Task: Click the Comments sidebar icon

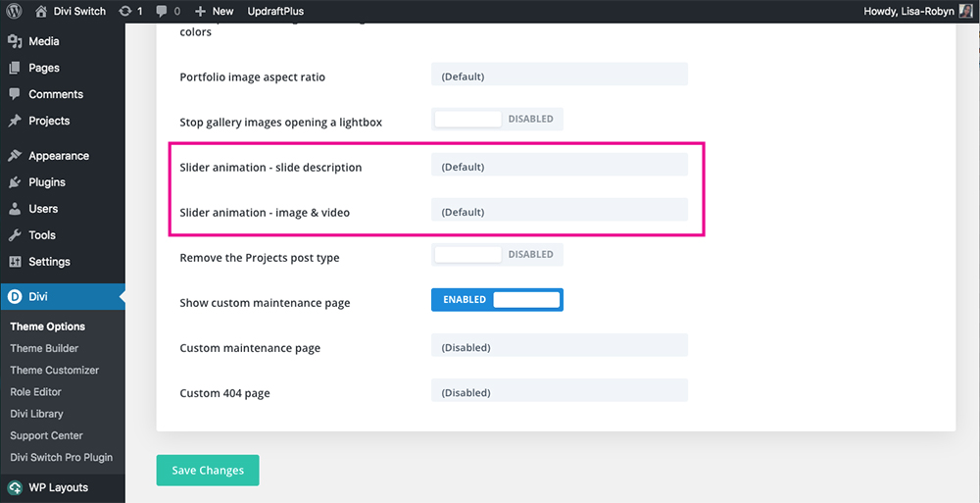Action: tap(15, 94)
